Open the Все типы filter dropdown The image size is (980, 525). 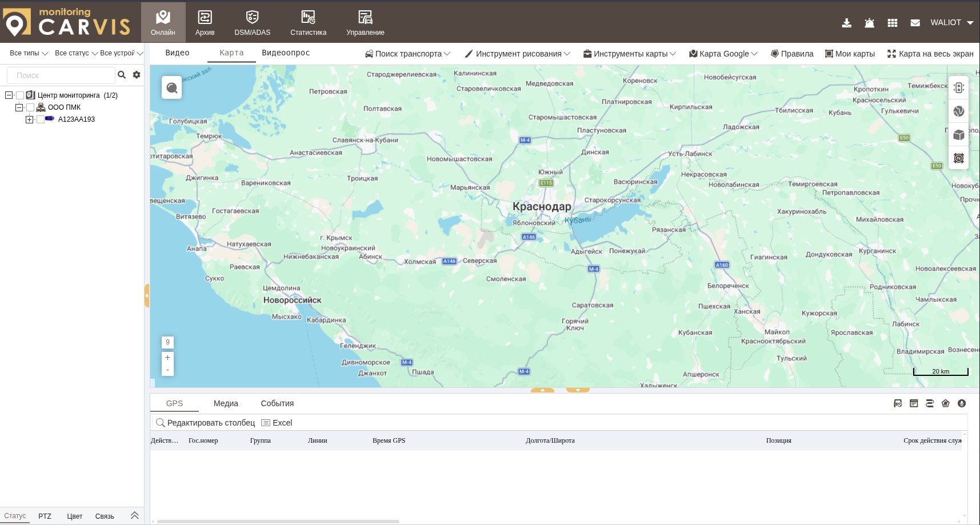(x=29, y=53)
